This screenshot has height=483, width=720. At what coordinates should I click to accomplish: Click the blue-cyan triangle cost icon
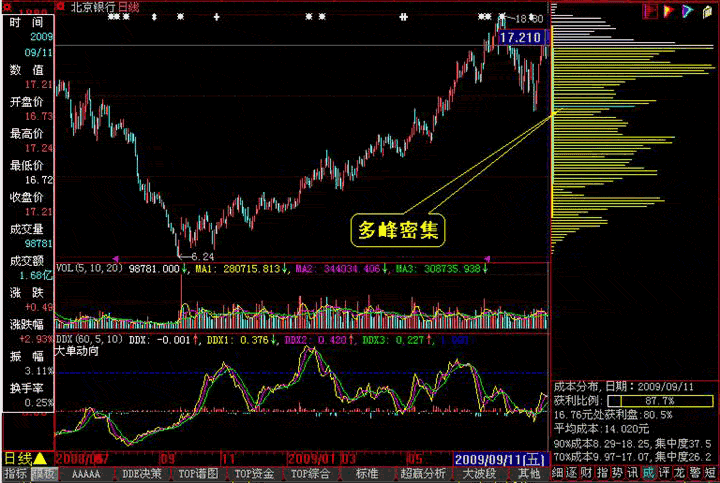click(687, 11)
